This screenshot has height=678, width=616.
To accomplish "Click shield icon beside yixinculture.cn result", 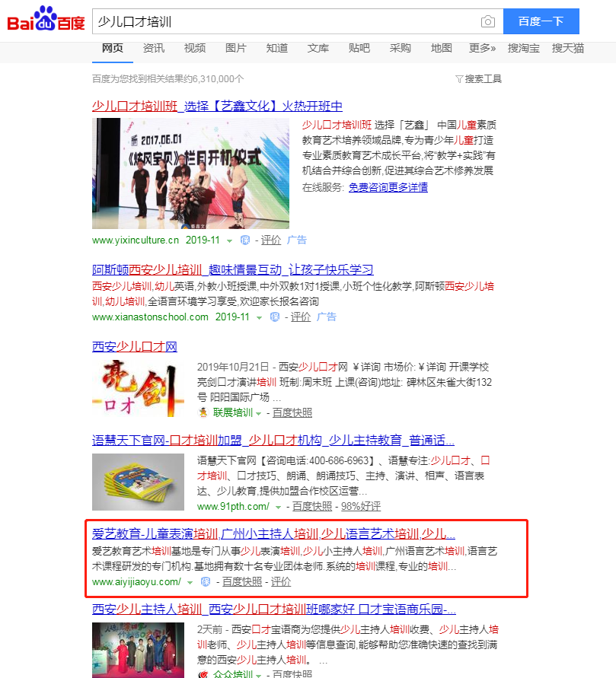I will coord(245,240).
